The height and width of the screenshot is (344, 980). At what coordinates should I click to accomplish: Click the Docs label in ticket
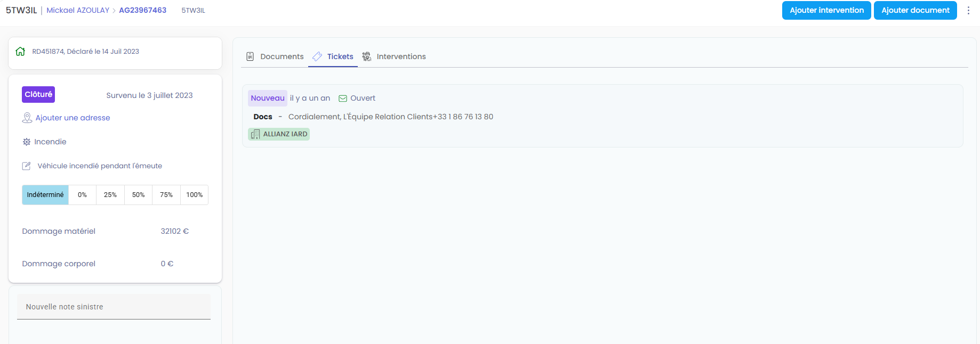[263, 117]
